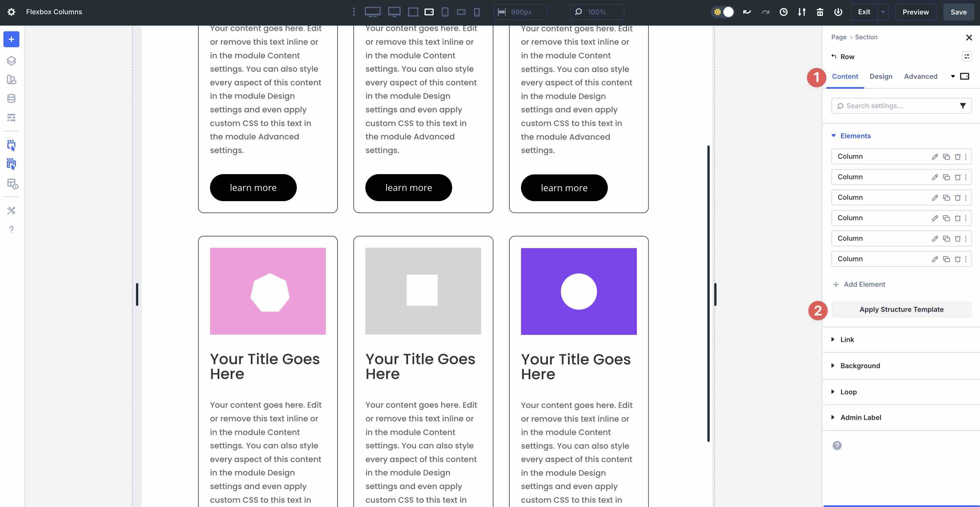Click the history clock icon in top bar
Screen dimensions: 980x507
pos(783,12)
